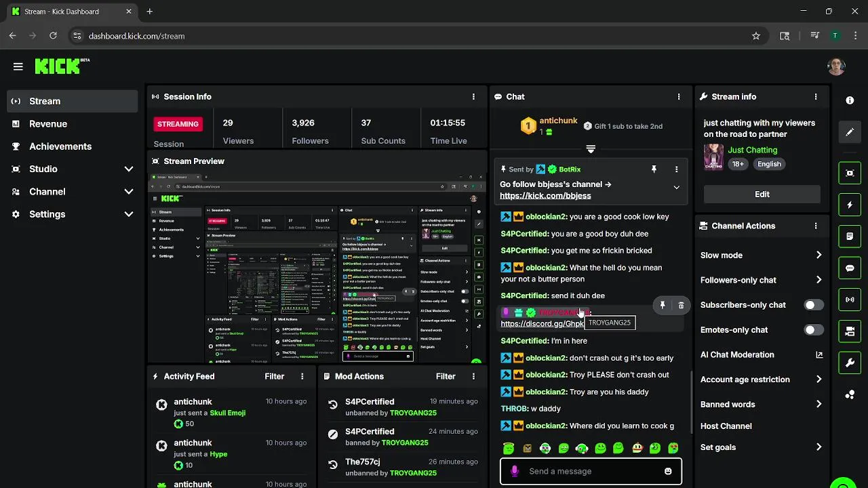Open Channel Actions three-dot menu

click(816, 226)
